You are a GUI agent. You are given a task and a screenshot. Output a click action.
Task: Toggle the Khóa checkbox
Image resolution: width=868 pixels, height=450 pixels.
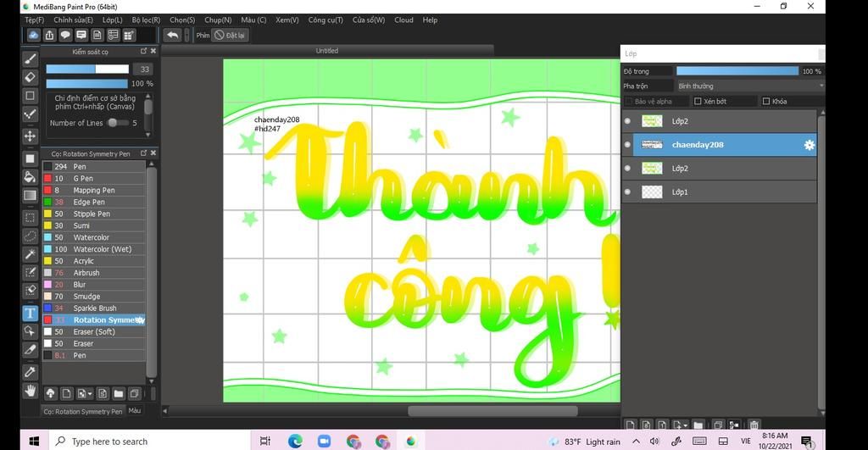click(x=766, y=102)
